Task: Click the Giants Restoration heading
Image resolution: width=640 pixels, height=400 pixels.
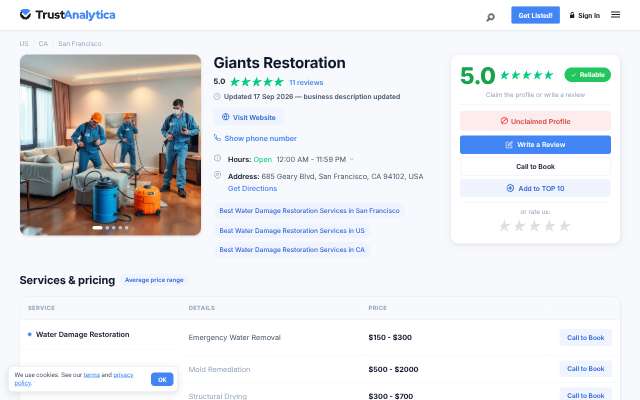Action: [x=280, y=63]
